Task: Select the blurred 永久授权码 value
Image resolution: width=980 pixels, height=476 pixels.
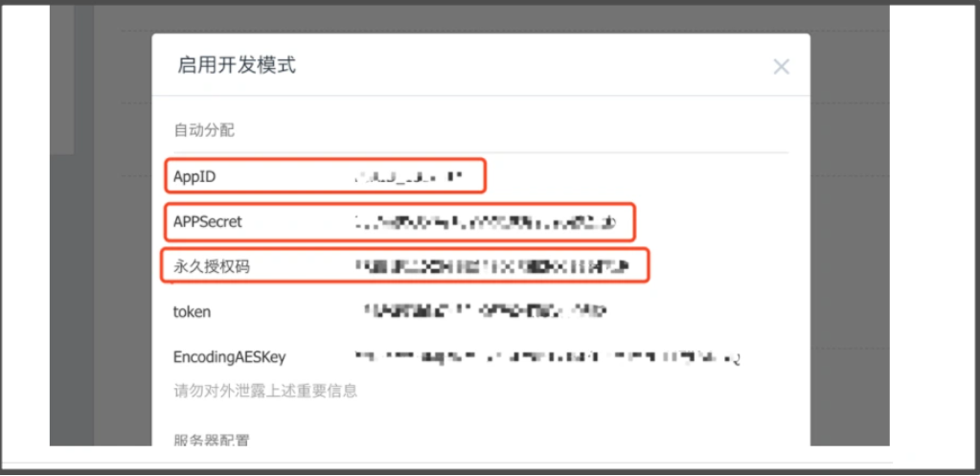Action: tap(491, 267)
